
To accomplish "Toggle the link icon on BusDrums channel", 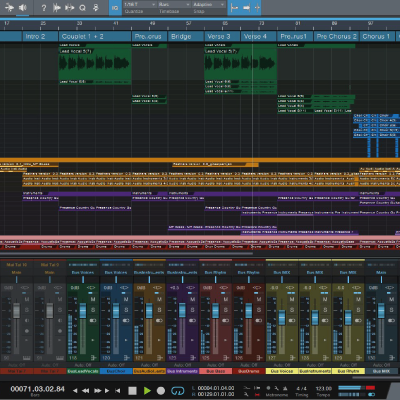I will 259,320.
